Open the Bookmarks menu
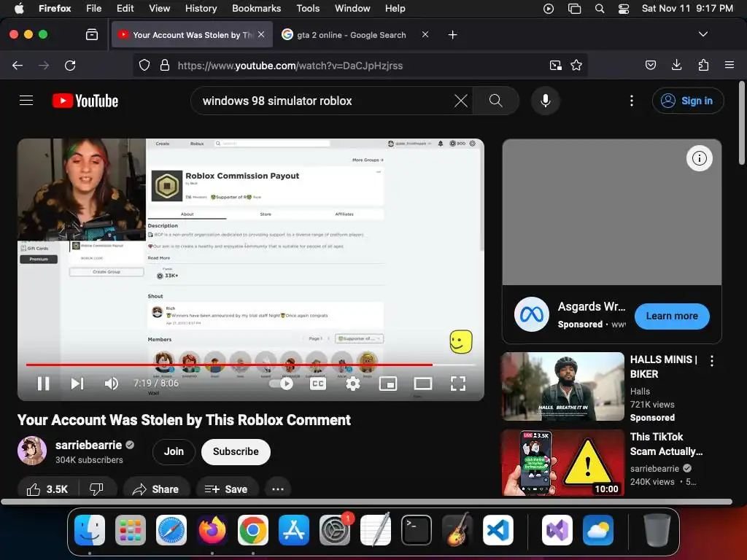The width and height of the screenshot is (747, 560). 256,8
